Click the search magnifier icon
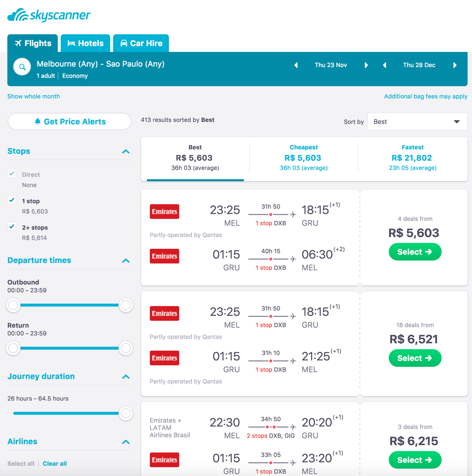This screenshot has width=472, height=476. click(x=22, y=67)
